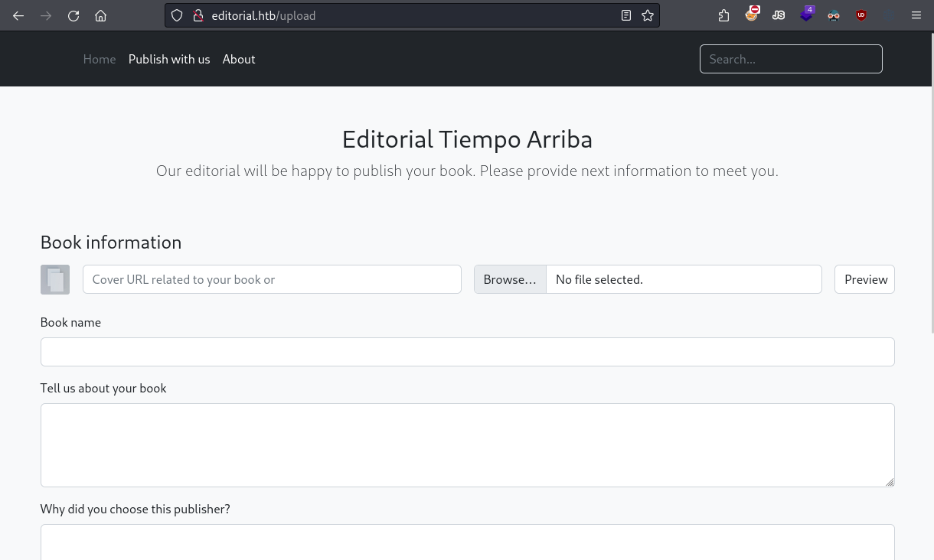This screenshot has height=560, width=934.
Task: Open the purple stacked-layers extension with badge 4
Action: (806, 15)
